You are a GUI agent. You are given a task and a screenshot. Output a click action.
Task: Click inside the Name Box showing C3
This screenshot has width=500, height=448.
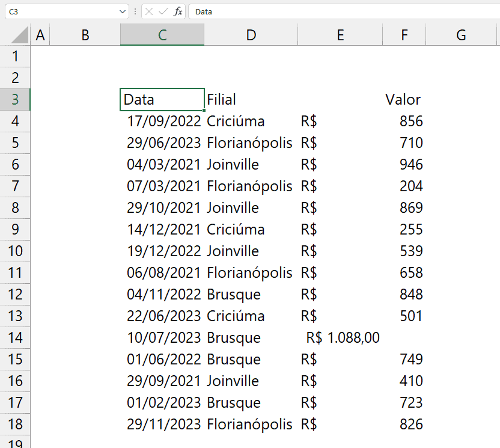62,12
